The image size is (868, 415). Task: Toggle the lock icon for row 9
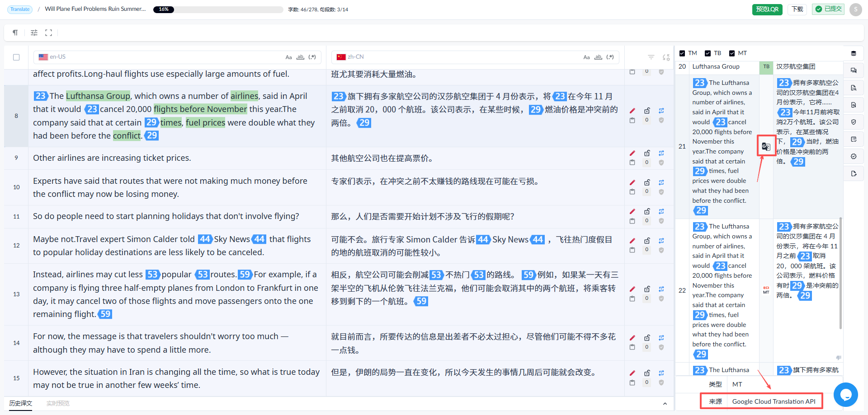[x=647, y=153]
